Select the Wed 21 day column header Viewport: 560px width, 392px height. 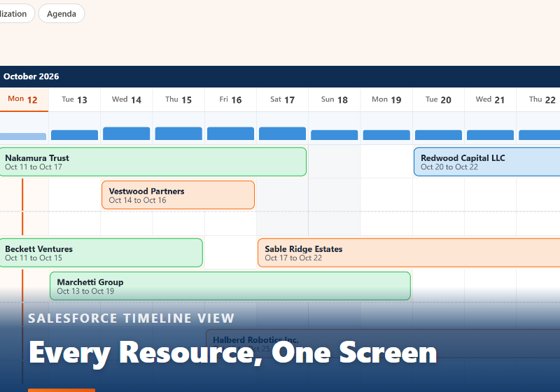[490, 99]
